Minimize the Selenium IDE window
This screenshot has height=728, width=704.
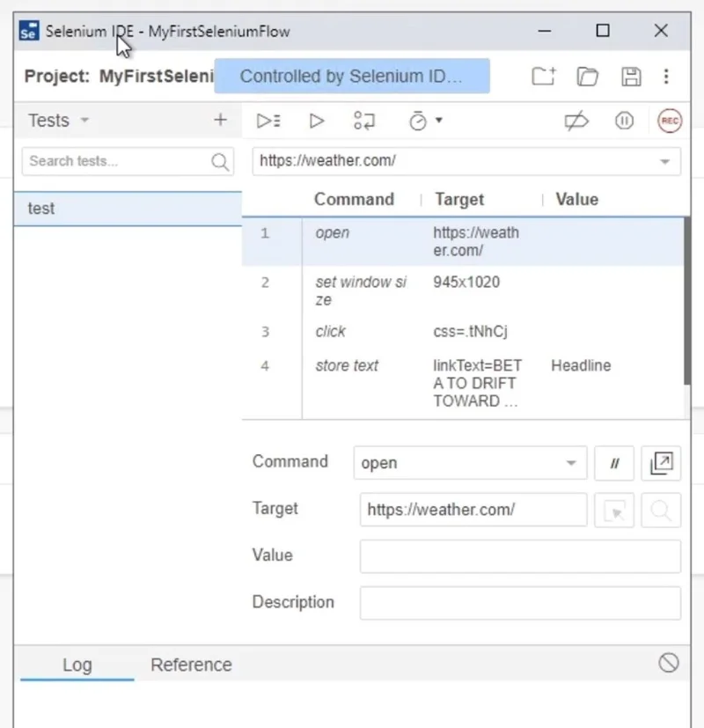point(545,31)
